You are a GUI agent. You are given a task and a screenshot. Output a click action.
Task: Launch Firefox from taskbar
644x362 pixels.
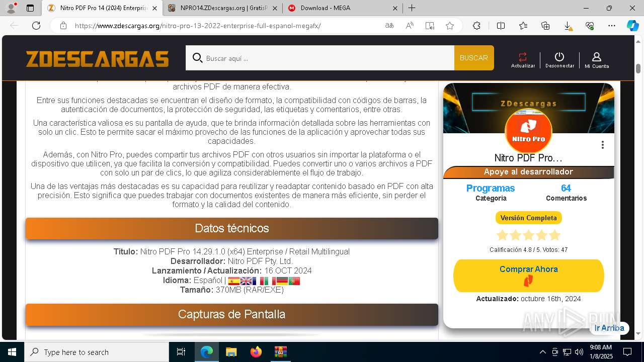point(256,352)
